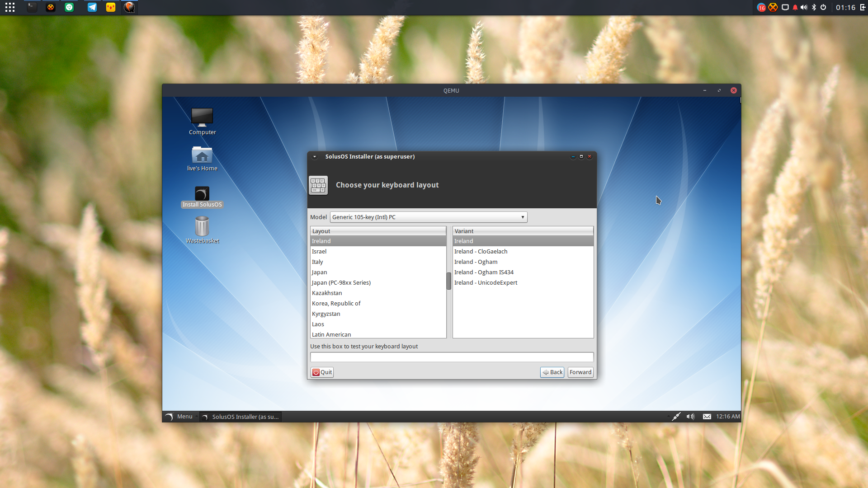Select Ireland in the Layout list
Viewport: 868px width, 488px height.
pyautogui.click(x=378, y=241)
